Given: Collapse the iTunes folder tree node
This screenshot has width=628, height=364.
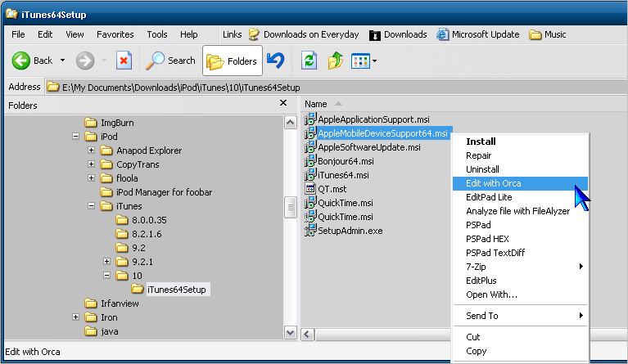Looking at the screenshot, I should pos(92,206).
